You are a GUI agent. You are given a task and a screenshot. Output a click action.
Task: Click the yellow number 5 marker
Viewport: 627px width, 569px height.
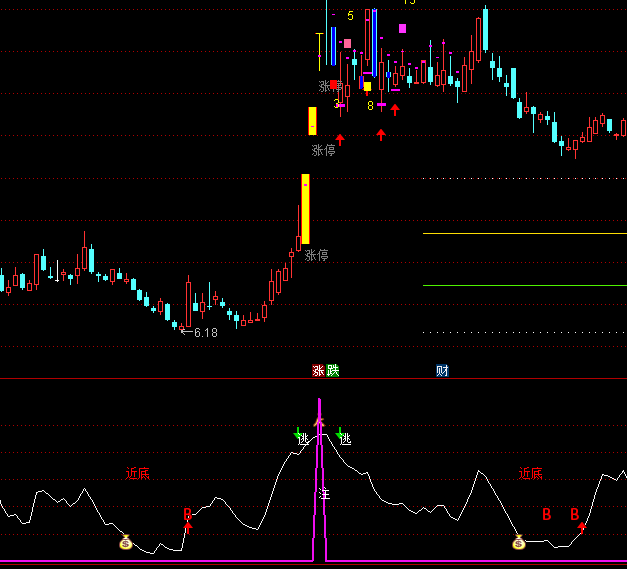coord(350,16)
